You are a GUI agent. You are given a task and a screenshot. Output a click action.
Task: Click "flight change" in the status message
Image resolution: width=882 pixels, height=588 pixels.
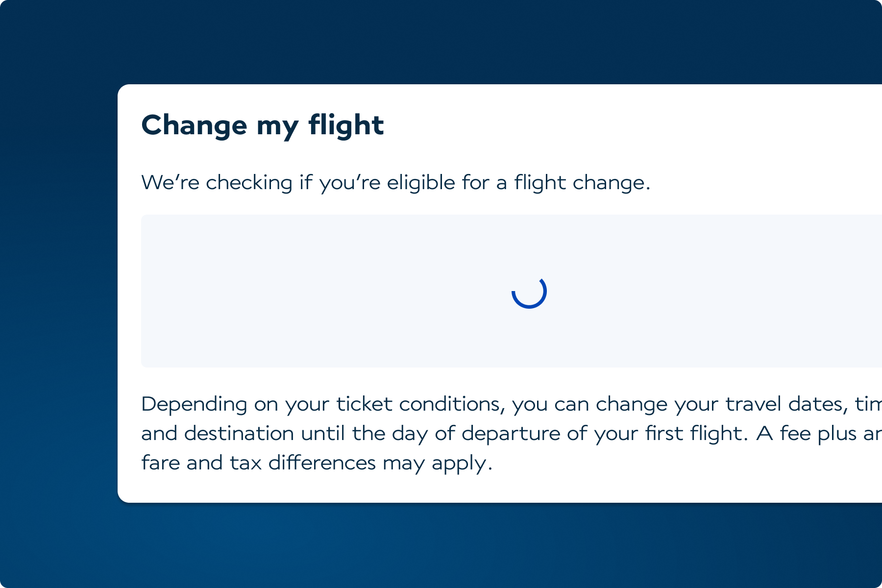click(x=582, y=183)
